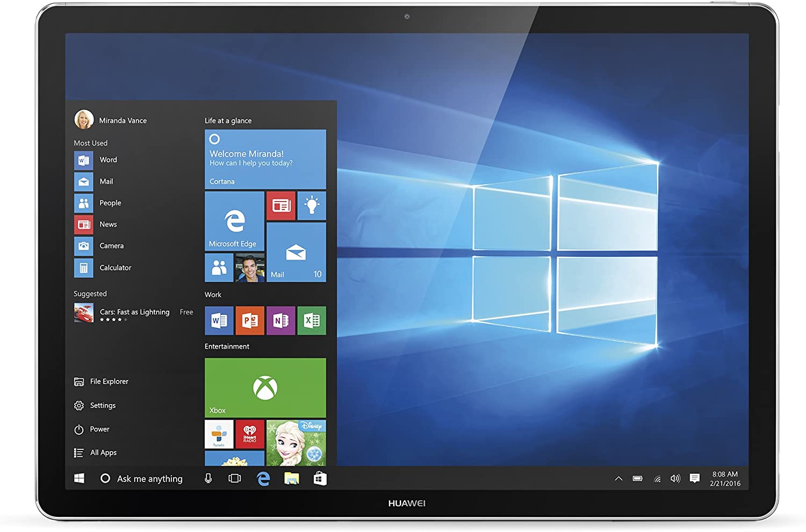Screen dimensions: 806x532
Task: Select Calculator from Most Used
Action: click(114, 268)
